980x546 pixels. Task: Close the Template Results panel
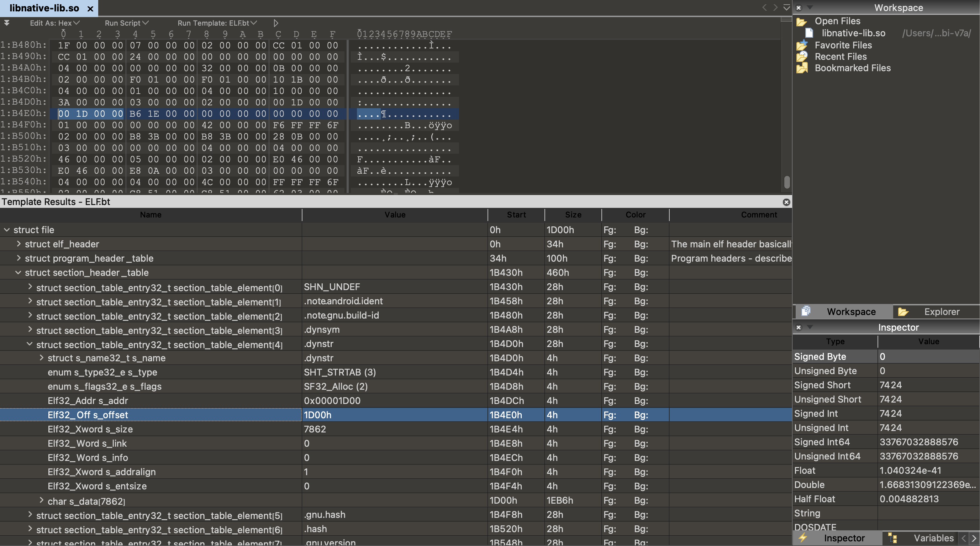click(x=786, y=202)
